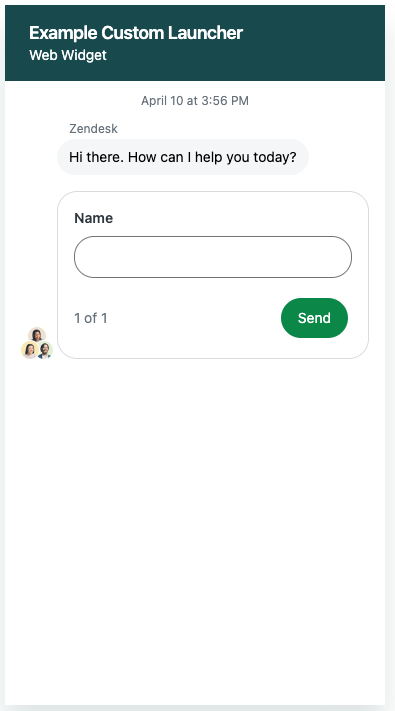Click the dark green header bar background

[x=313, y=43]
